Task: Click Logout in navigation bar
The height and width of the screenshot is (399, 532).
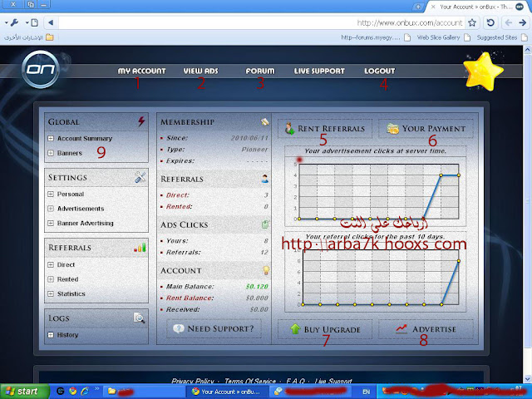Action: click(x=380, y=71)
